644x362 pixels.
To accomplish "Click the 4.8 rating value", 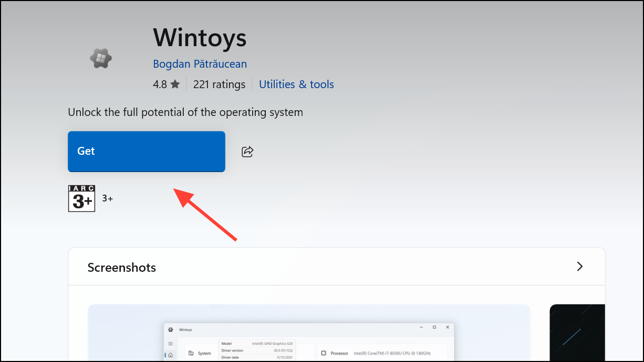I will [x=159, y=83].
